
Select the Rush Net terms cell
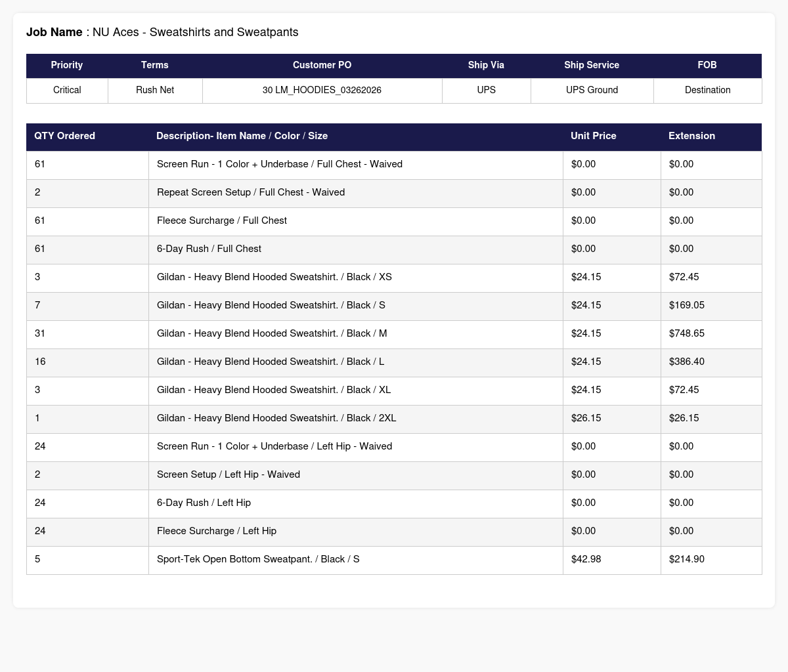click(155, 90)
